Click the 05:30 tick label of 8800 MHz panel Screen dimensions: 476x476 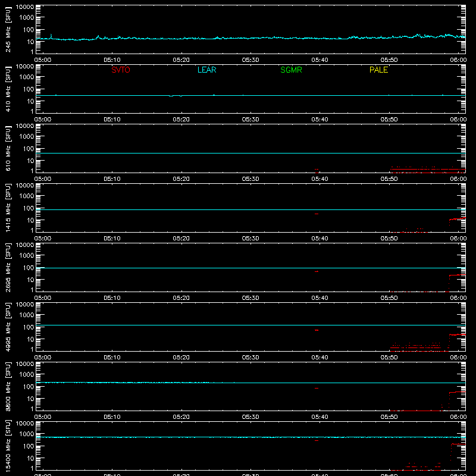250,417
